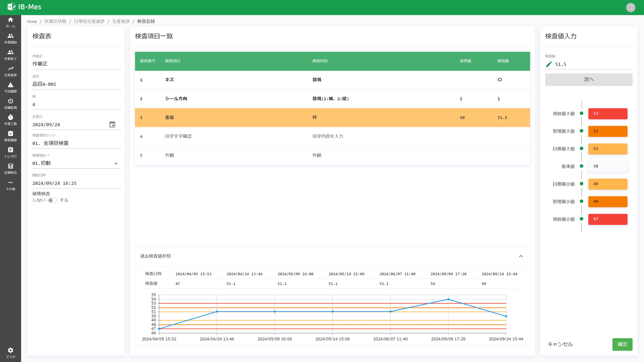Image resolution: width=644 pixels, height=362 pixels.
Task: Select highlighted row 3 重量
Action: click(332, 117)
